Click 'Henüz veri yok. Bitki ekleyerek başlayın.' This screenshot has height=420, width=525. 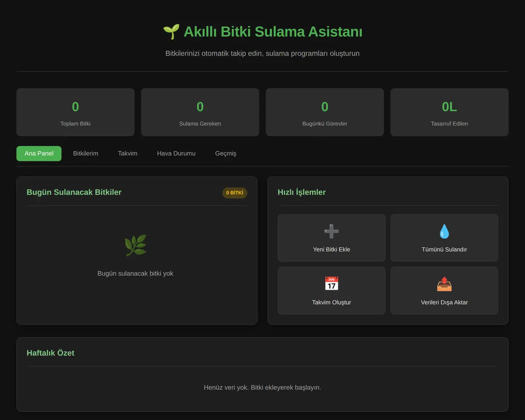(262, 388)
